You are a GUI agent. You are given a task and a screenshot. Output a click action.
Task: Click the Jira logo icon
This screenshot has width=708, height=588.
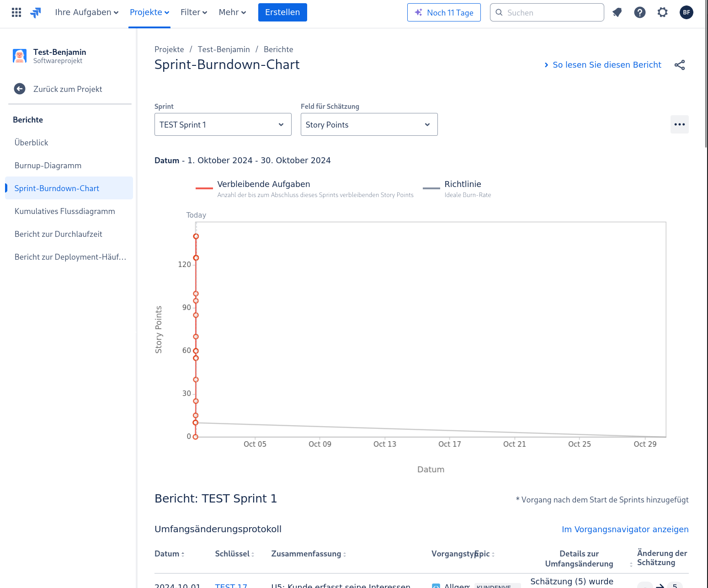pos(36,12)
